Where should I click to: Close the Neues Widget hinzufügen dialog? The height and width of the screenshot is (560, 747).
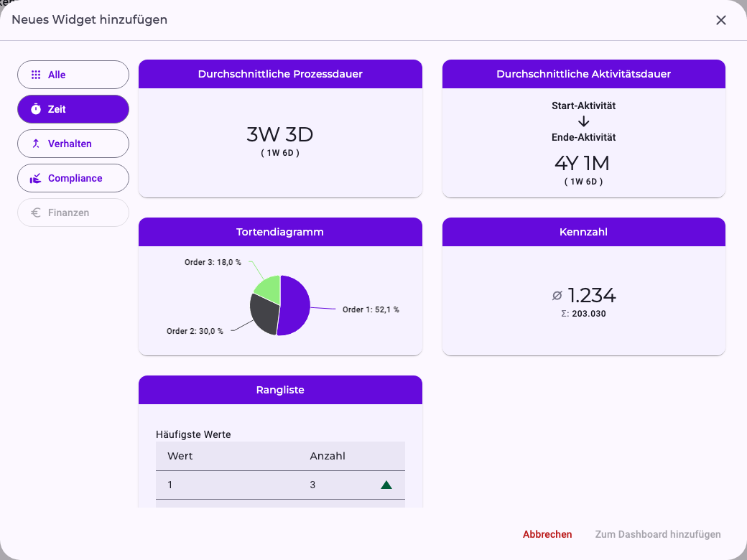721,20
